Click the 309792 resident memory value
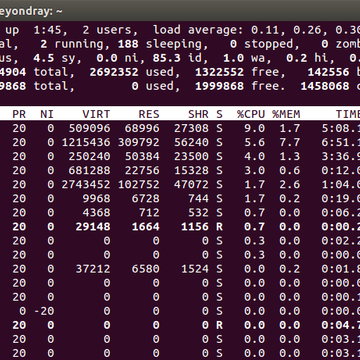 (139, 142)
